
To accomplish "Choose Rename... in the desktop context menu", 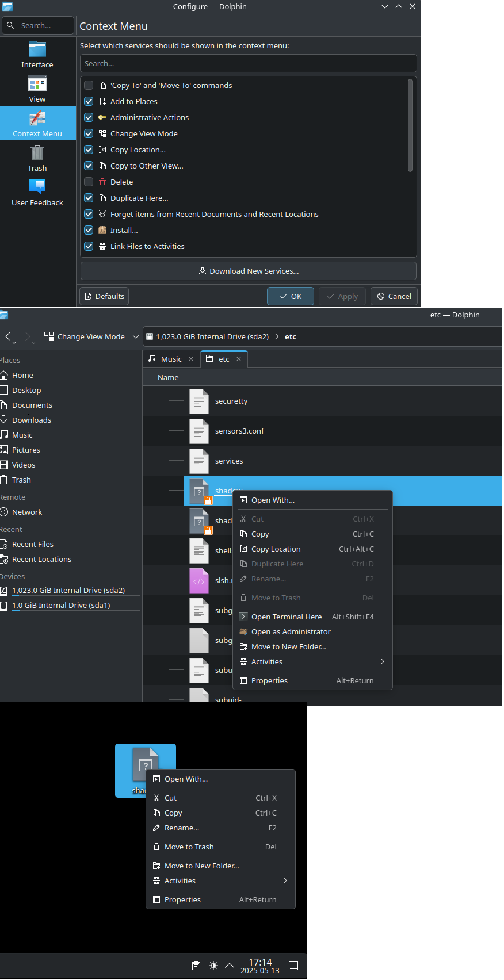I will click(220, 828).
